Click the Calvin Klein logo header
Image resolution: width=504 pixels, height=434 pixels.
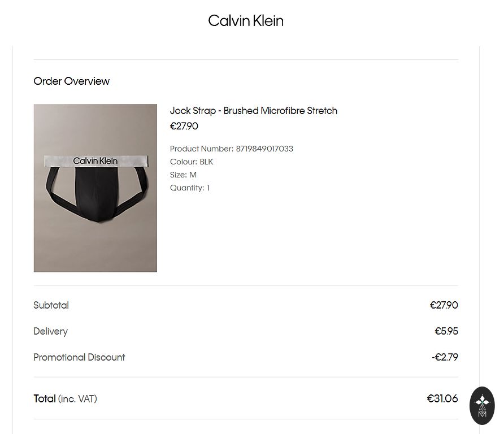pos(246,21)
